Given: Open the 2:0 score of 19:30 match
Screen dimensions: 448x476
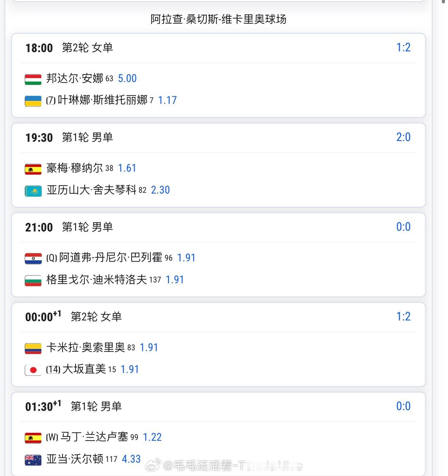Looking at the screenshot, I should [403, 137].
